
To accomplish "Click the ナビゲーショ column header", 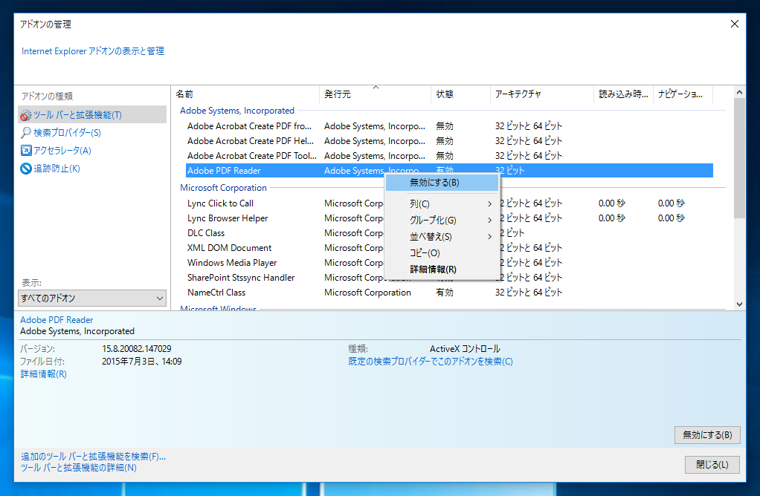I will point(682,94).
